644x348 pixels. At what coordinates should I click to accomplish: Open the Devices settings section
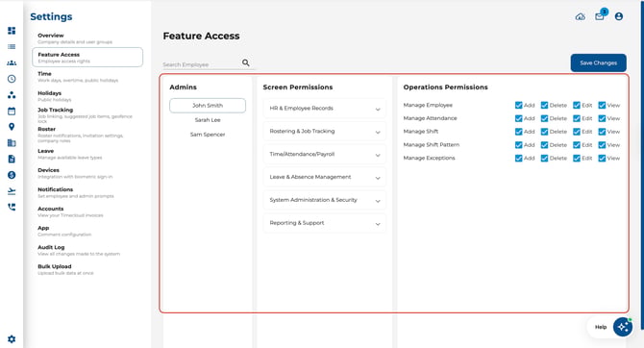(75, 173)
